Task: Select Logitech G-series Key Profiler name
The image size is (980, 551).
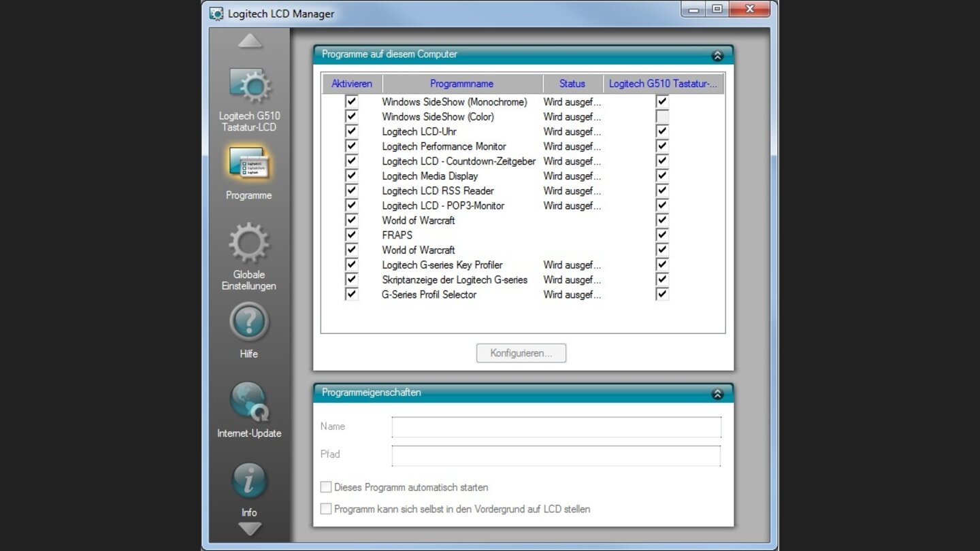Action: click(x=442, y=265)
